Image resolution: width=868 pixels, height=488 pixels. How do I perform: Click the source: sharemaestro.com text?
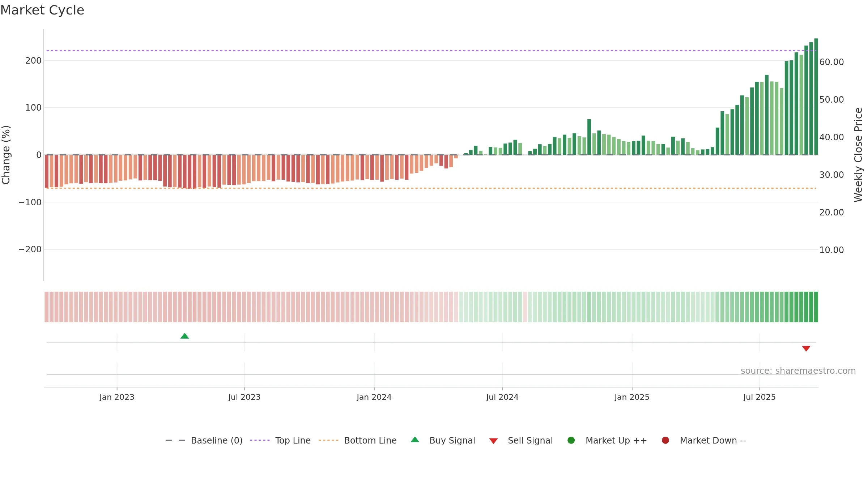tap(798, 371)
